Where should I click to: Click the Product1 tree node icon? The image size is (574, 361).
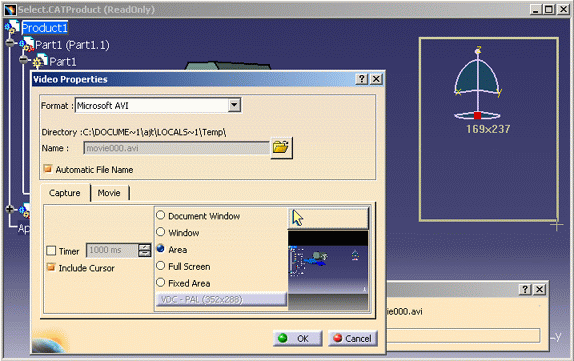tap(12, 28)
